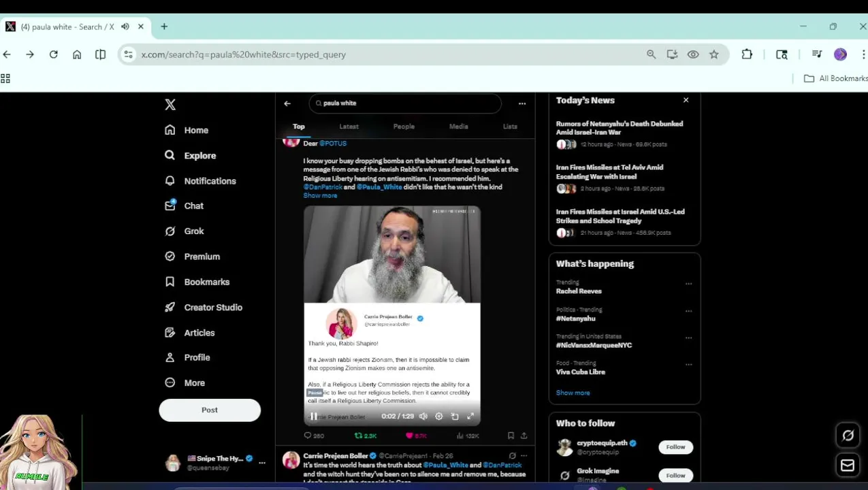Open the @DanPatrick mention in first post
868x490 pixels.
pyautogui.click(x=323, y=187)
